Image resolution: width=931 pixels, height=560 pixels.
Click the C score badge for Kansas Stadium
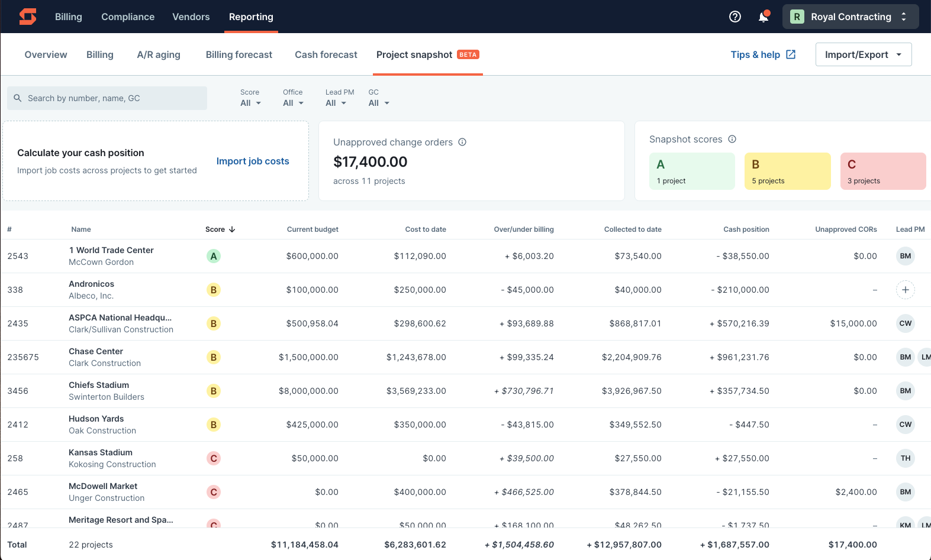click(214, 458)
